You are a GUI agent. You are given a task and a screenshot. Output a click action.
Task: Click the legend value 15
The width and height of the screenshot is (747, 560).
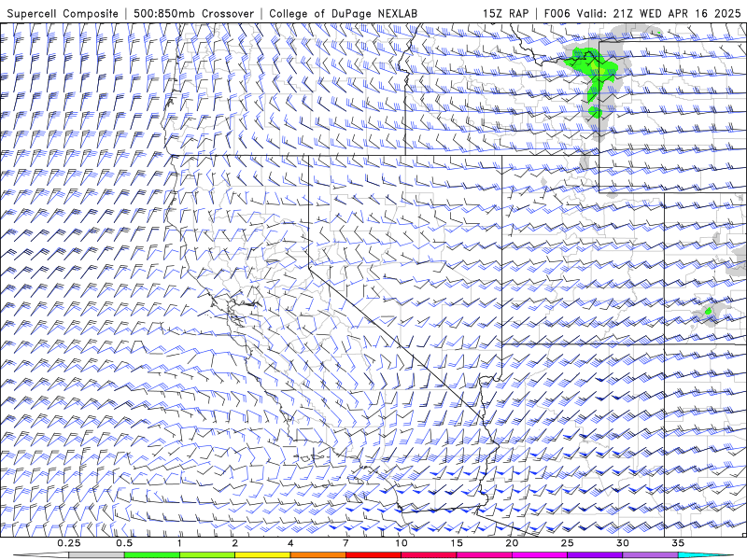coord(457,543)
